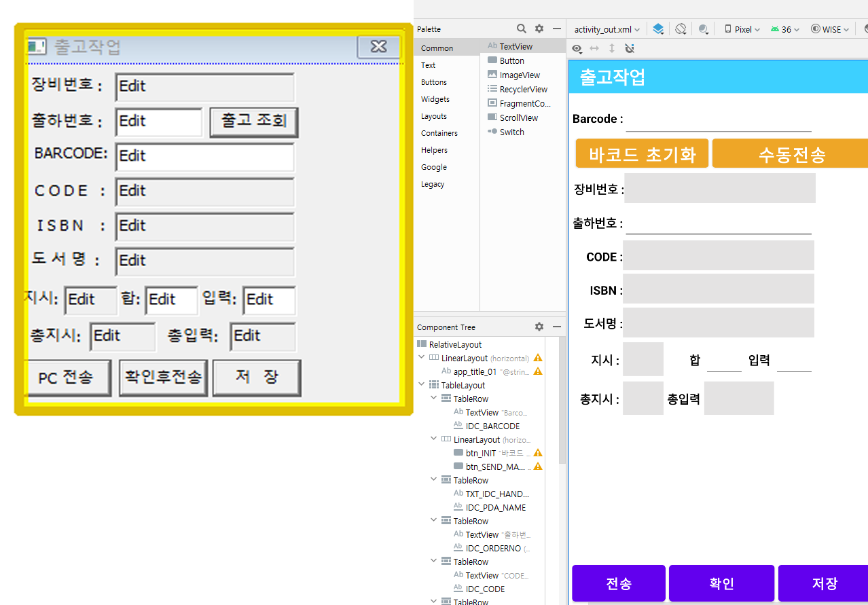
Task: Open the WISE theme dropdown
Action: 829,29
